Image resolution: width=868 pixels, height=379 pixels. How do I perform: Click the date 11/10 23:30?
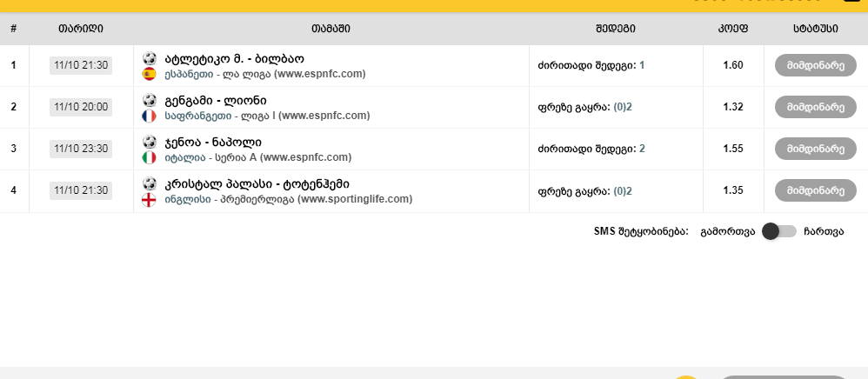coord(81,149)
